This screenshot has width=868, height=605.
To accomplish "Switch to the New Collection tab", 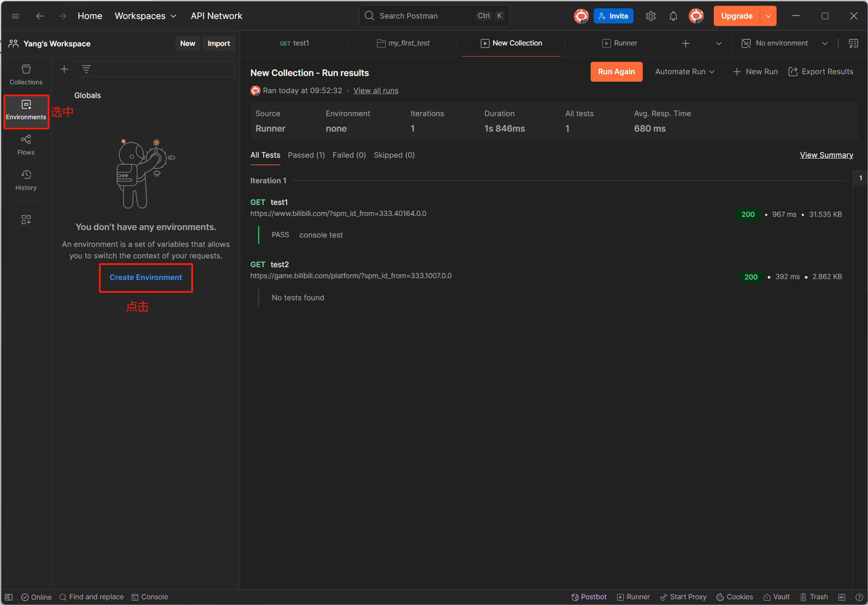I will (x=511, y=43).
